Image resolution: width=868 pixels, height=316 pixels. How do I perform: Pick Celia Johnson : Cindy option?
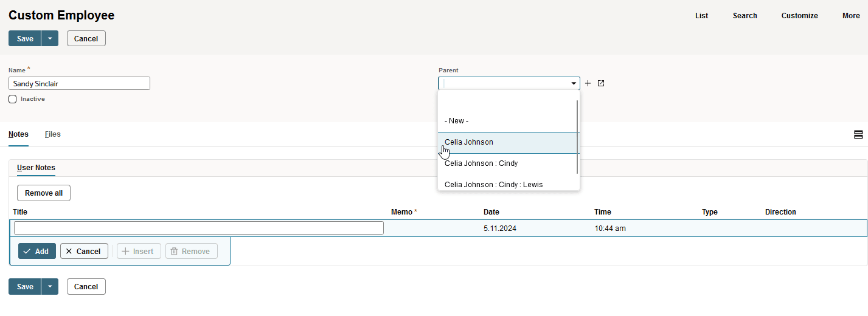tap(509, 163)
